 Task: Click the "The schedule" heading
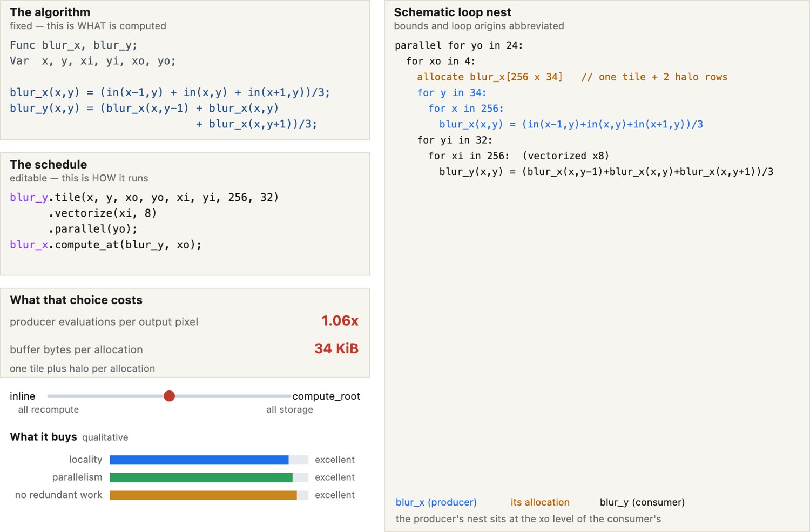tap(49, 164)
